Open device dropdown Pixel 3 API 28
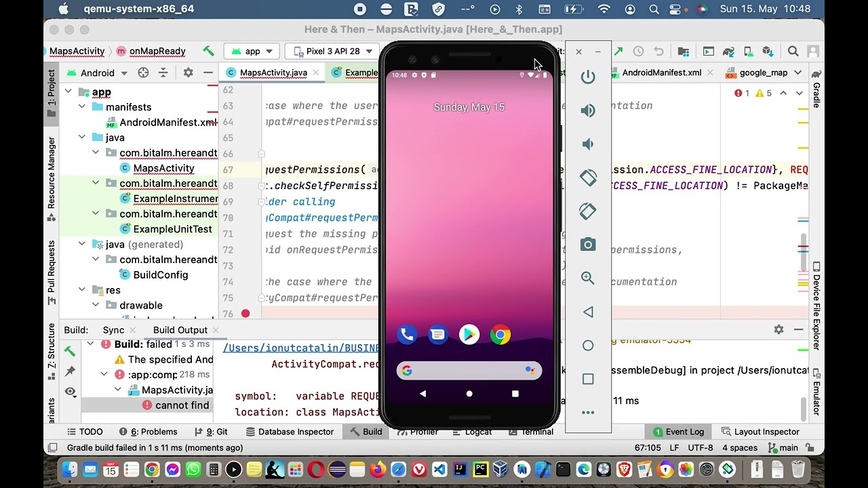The image size is (868, 488). tap(332, 51)
